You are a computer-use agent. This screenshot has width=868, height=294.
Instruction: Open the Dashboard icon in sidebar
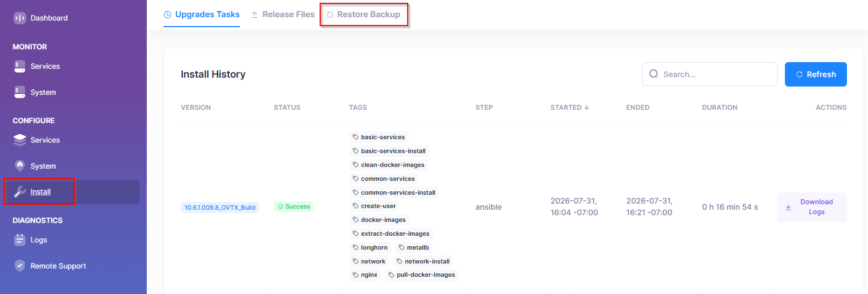19,18
